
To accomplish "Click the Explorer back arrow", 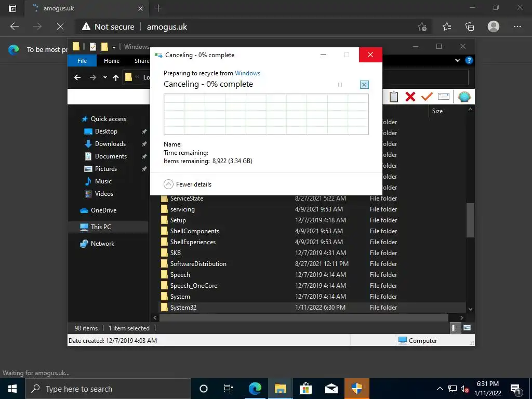I will [x=77, y=78].
